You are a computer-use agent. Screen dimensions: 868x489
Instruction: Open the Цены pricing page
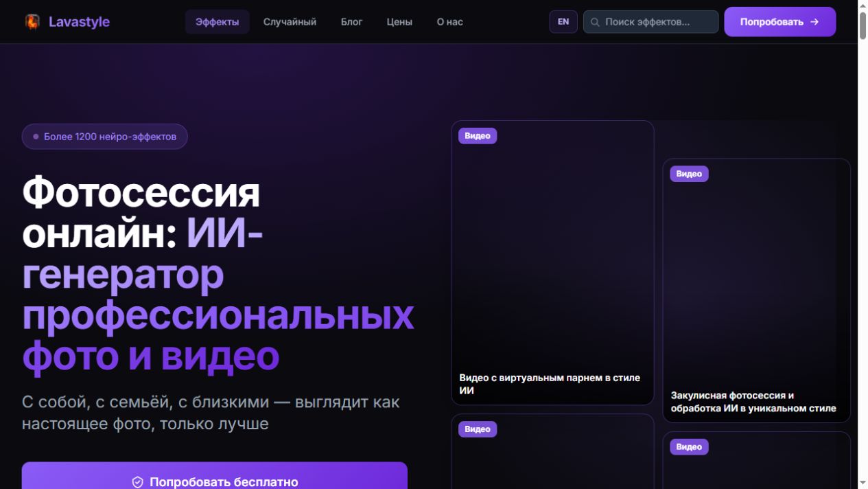399,22
